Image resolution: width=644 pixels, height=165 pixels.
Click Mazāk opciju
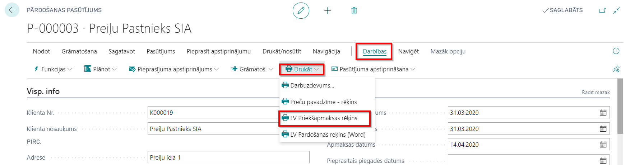[x=448, y=51]
